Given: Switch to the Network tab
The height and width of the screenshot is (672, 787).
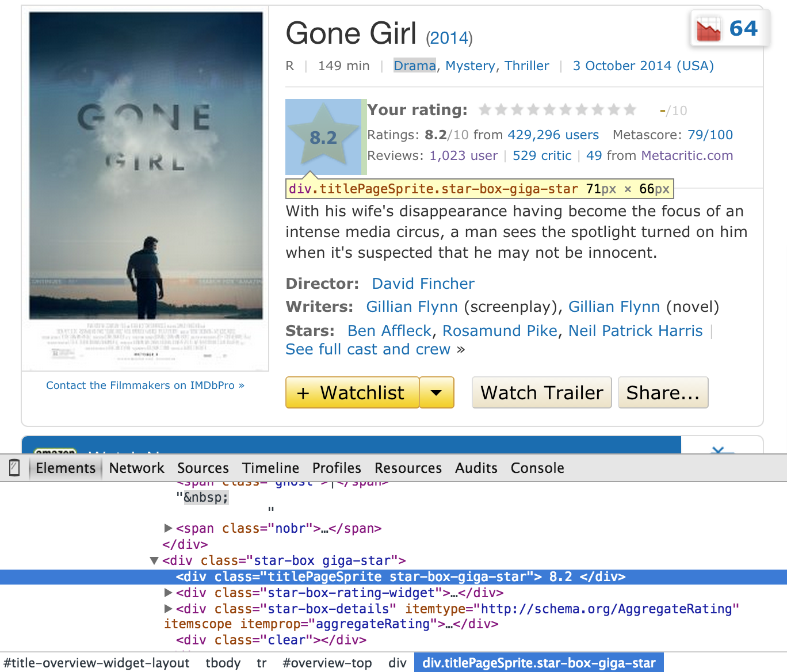Looking at the screenshot, I should 137,468.
